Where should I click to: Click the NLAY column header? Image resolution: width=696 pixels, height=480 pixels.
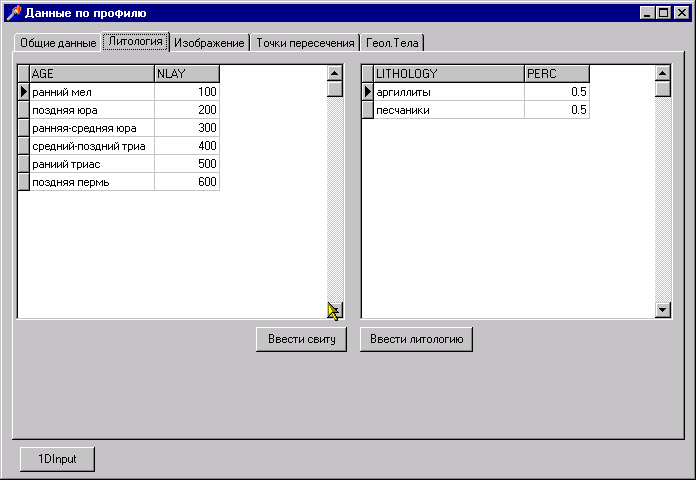coord(186,74)
